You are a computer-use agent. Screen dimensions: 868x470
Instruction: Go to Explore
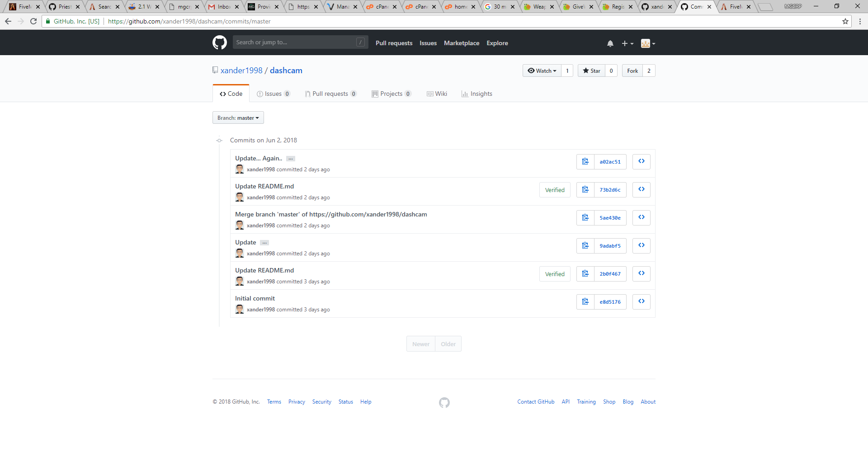pyautogui.click(x=497, y=43)
